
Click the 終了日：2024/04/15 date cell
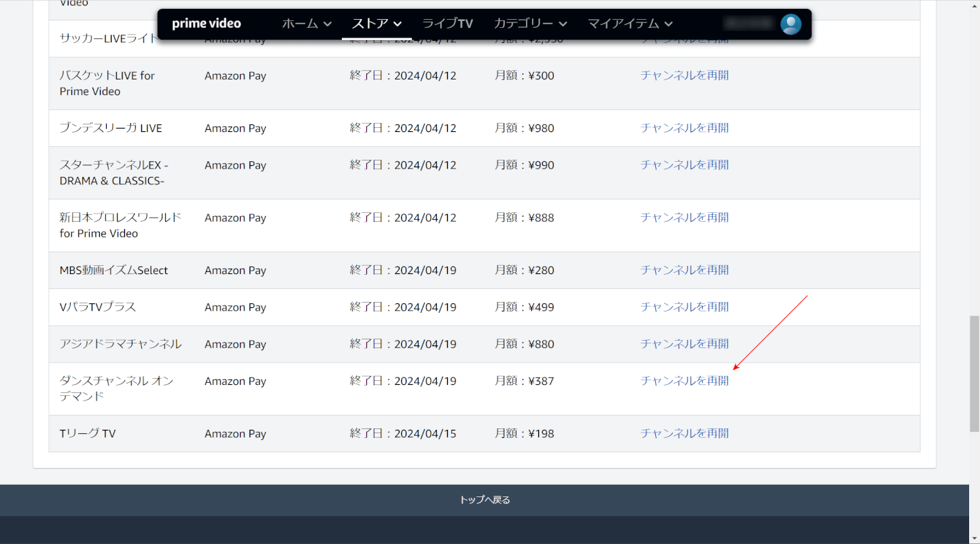tap(403, 433)
